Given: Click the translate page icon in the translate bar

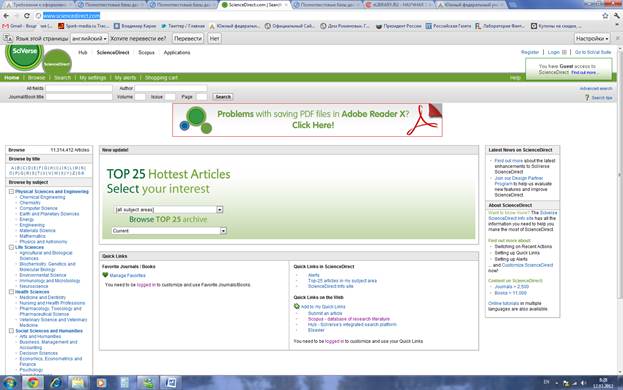Looking at the screenshot, I should (8, 39).
